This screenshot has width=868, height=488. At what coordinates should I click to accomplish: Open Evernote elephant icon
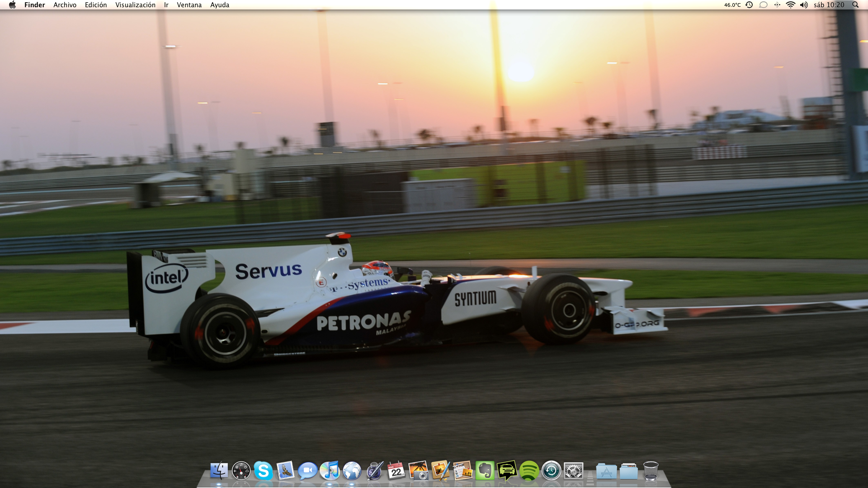coord(485,471)
